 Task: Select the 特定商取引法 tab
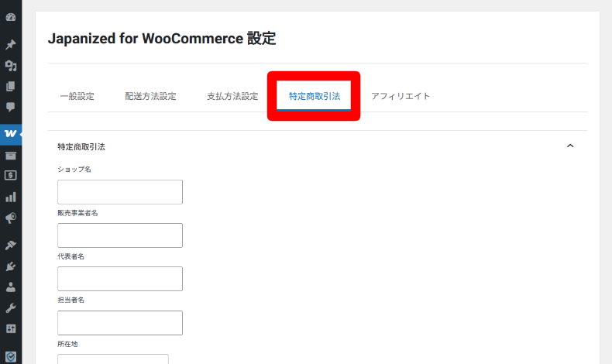[x=315, y=96]
